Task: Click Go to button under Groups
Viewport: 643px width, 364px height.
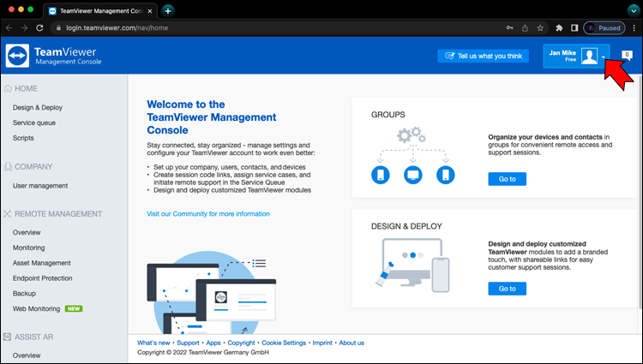Action: pos(508,179)
